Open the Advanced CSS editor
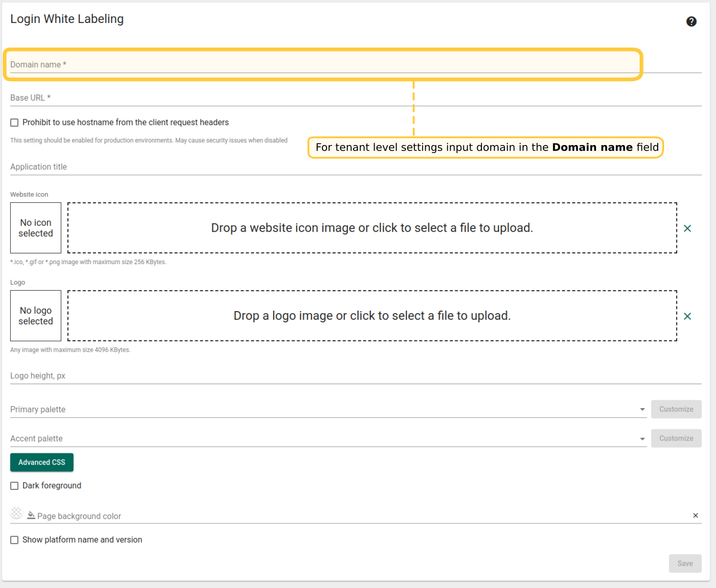Image resolution: width=716 pixels, height=588 pixels. (x=42, y=462)
